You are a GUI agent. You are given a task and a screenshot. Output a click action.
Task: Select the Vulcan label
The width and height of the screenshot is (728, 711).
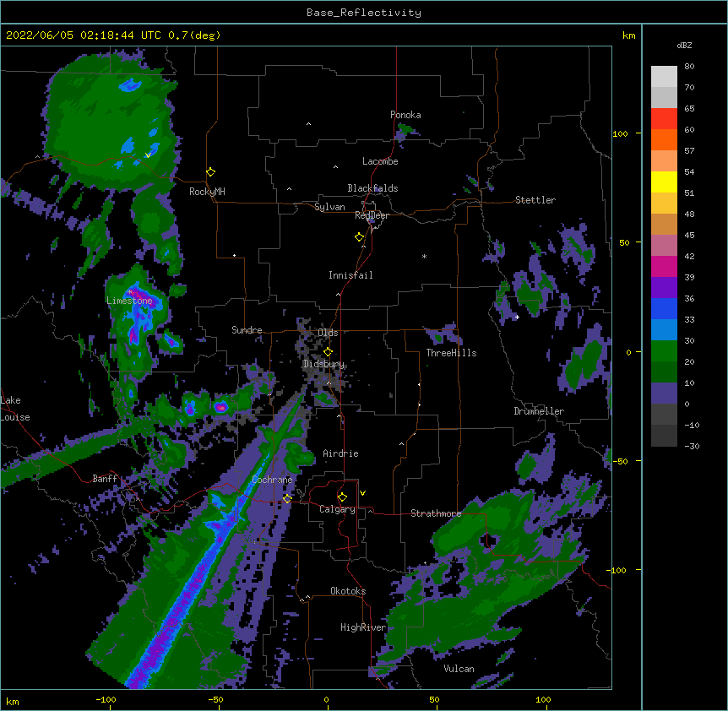click(x=459, y=669)
